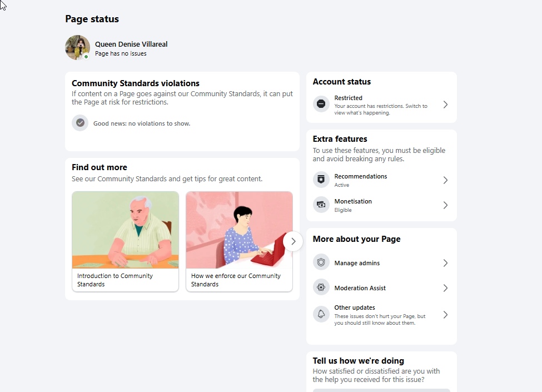Click the Queen Denise Villareal page name
542x392 pixels.
point(131,44)
